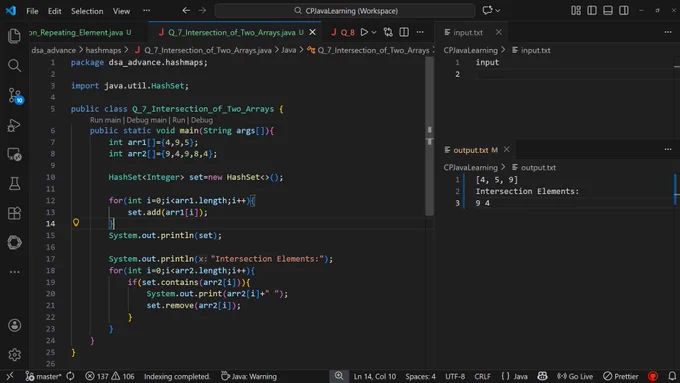The height and width of the screenshot is (383, 680).
Task: Change indentation via Spaces: 4
Action: pyautogui.click(x=420, y=376)
